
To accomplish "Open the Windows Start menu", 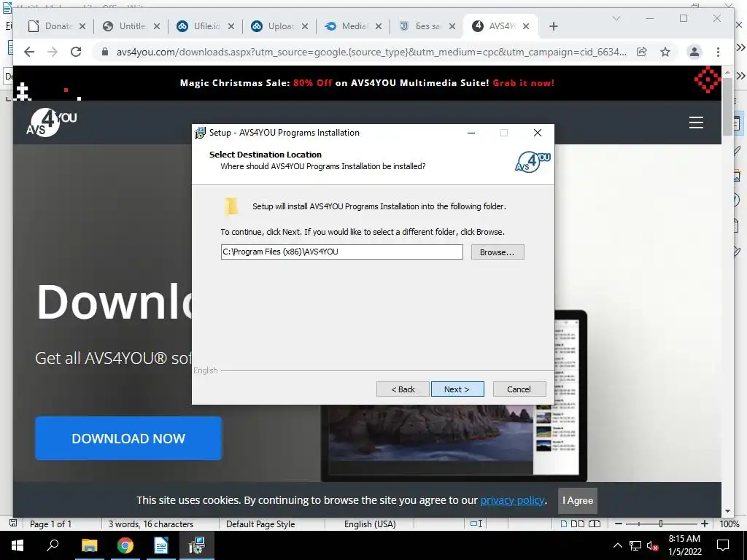I will (x=18, y=545).
